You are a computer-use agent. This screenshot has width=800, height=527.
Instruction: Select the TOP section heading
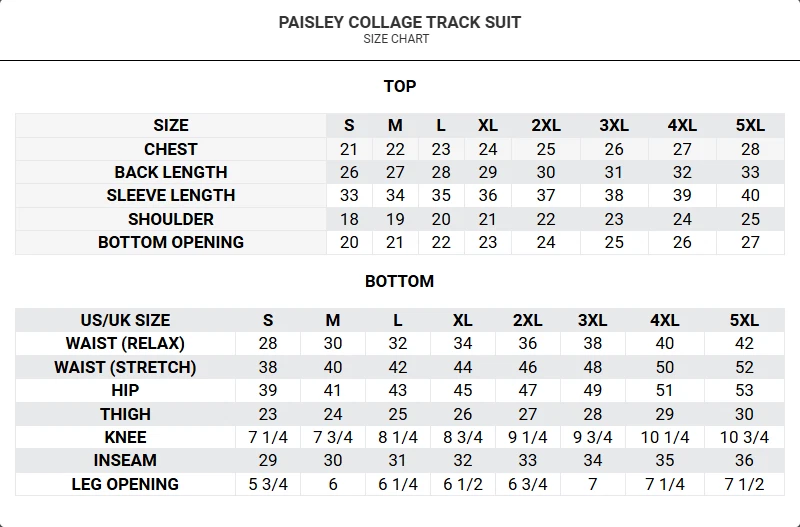click(x=400, y=86)
